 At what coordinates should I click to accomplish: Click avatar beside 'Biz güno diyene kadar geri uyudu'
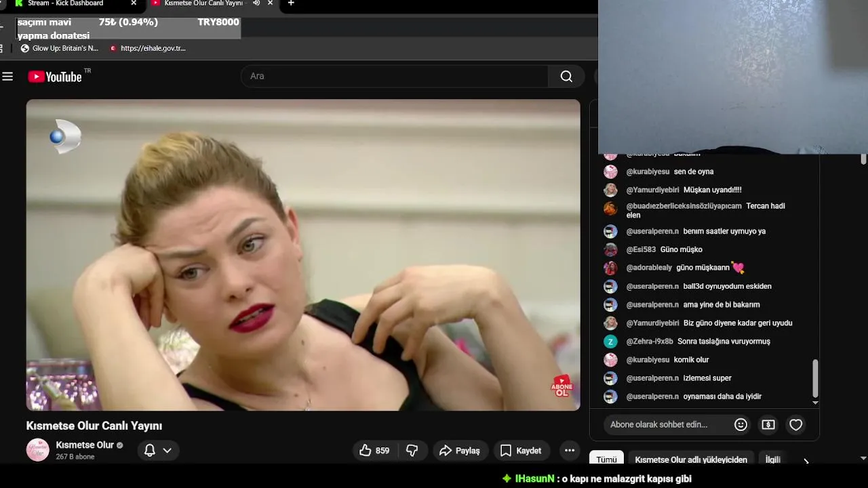tap(610, 323)
